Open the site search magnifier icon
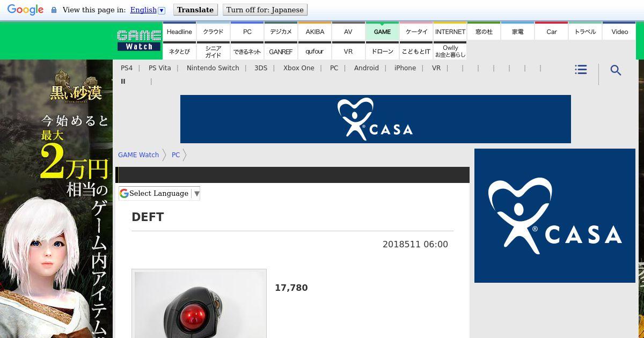 (x=616, y=70)
